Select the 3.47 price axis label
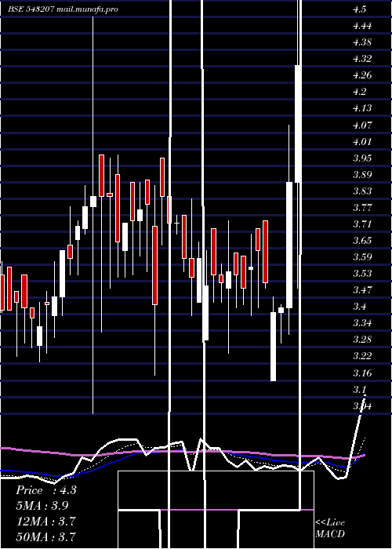Viewport: 392px width, 549px height. click(362, 290)
